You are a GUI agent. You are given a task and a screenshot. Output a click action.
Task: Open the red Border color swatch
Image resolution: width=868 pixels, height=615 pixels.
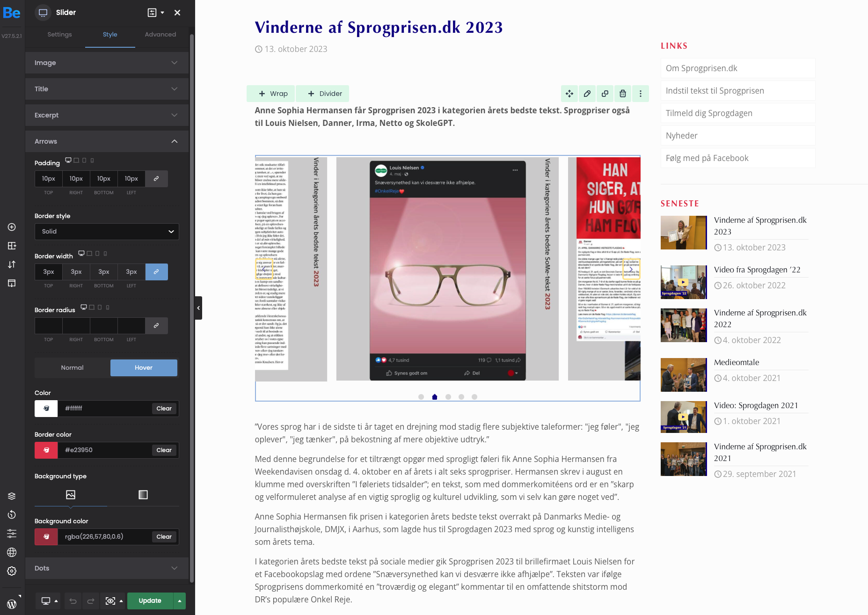pyautogui.click(x=46, y=450)
